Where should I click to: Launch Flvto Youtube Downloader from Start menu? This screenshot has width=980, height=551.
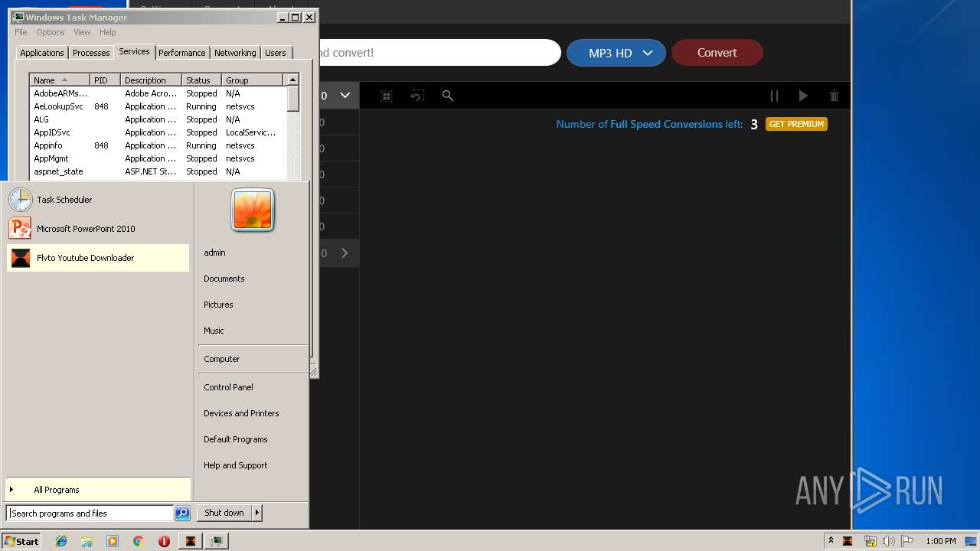(x=97, y=258)
